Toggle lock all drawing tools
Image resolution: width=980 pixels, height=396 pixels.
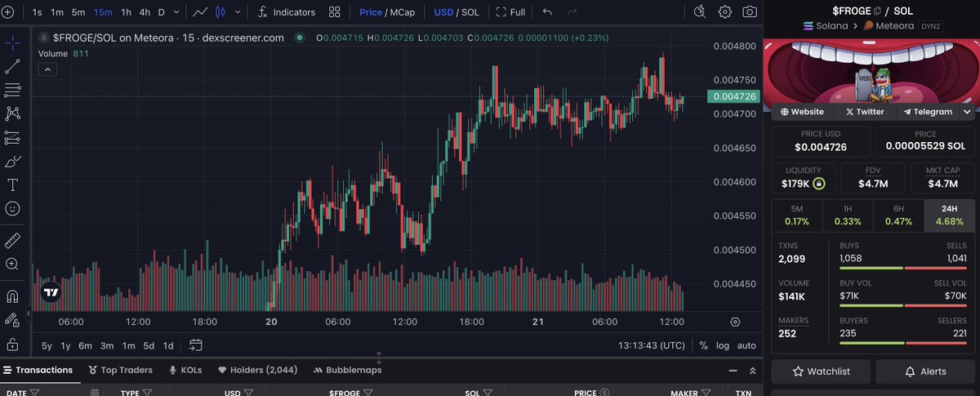[12, 345]
